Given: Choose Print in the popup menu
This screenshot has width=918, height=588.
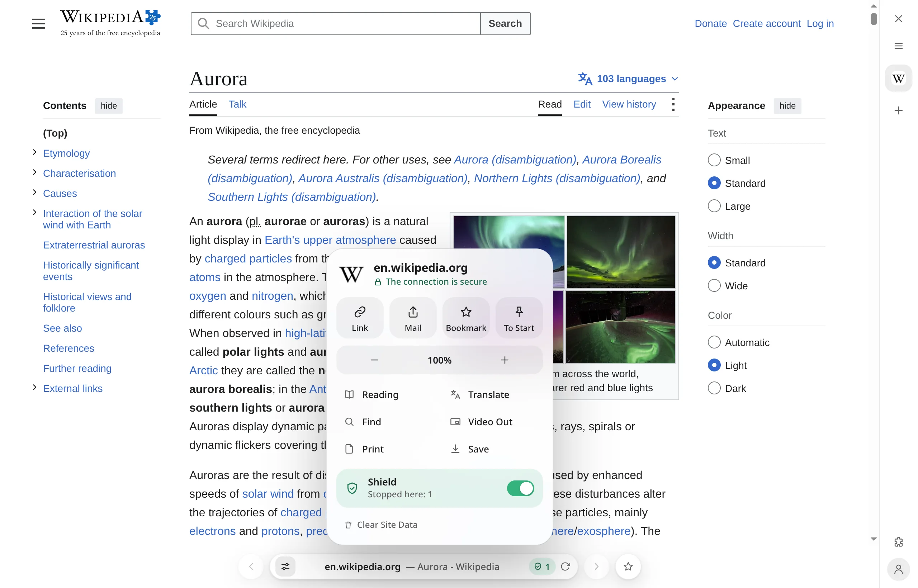Looking at the screenshot, I should pyautogui.click(x=364, y=449).
